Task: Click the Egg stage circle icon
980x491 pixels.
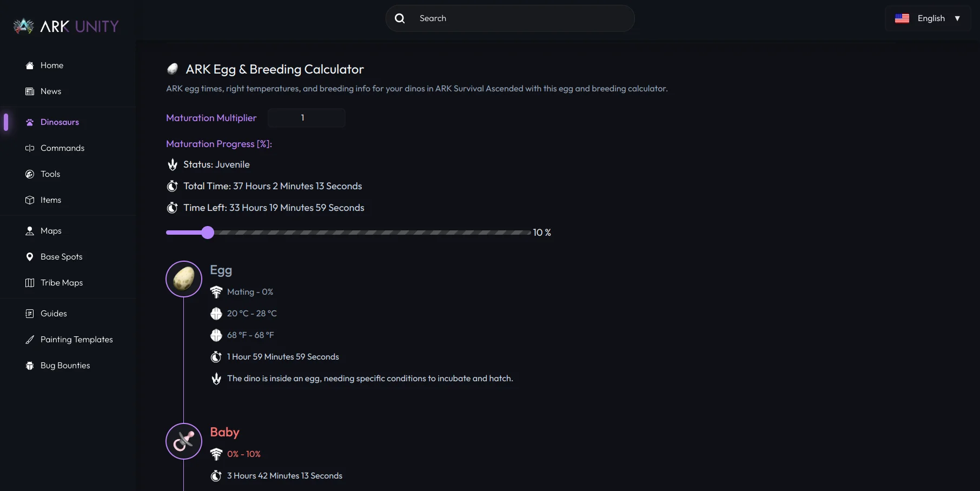Action: click(184, 279)
